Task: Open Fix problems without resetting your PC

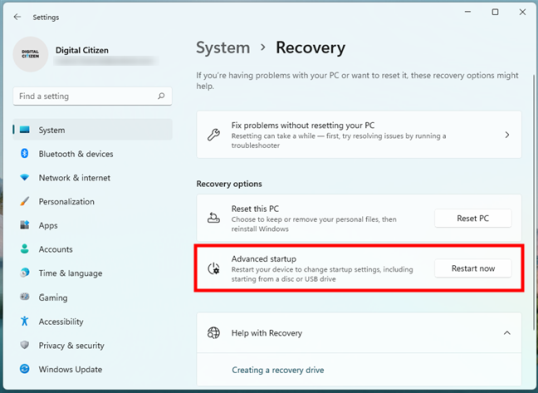Action: [359, 135]
